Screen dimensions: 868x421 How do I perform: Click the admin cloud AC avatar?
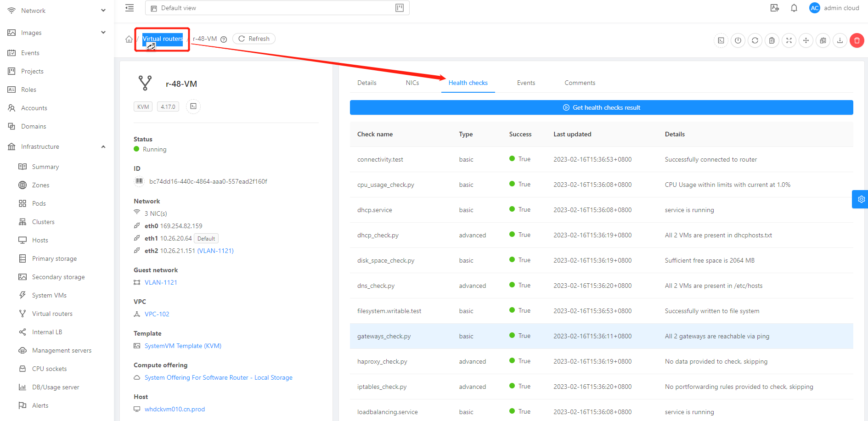pos(815,8)
